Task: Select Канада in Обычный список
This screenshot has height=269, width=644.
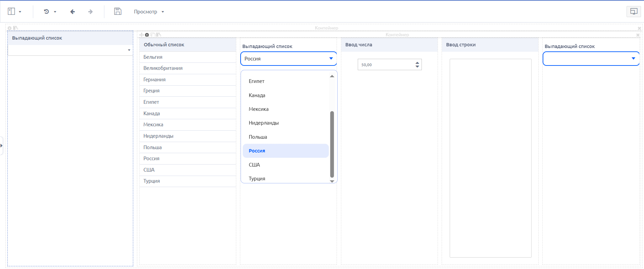Action: pyautogui.click(x=188, y=114)
